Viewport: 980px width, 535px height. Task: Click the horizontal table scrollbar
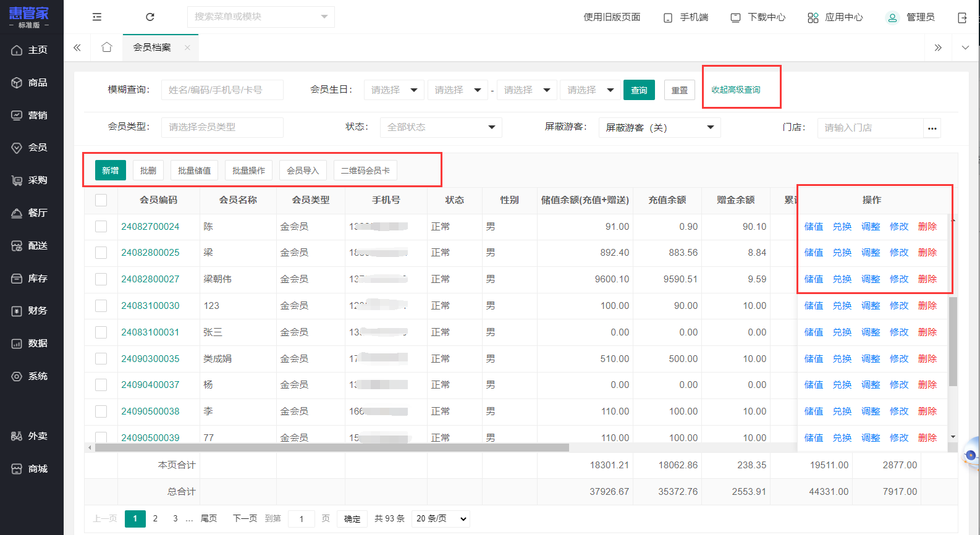pyautogui.click(x=332, y=448)
